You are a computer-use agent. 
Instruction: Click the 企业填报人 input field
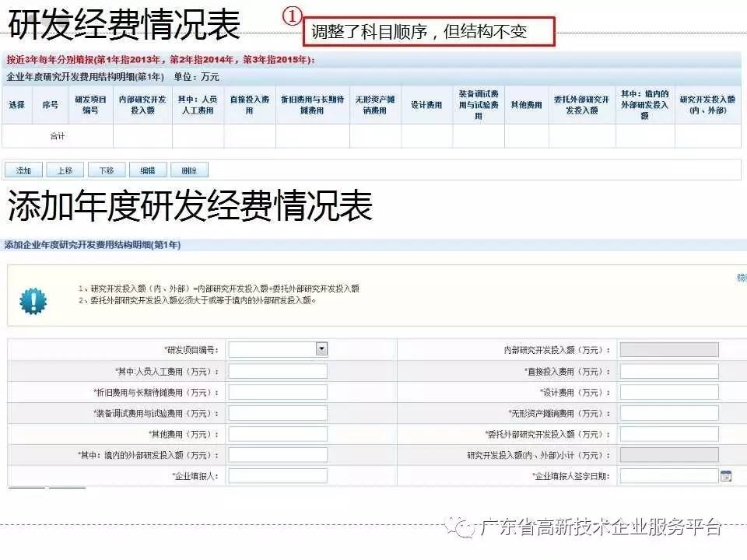[x=278, y=476]
